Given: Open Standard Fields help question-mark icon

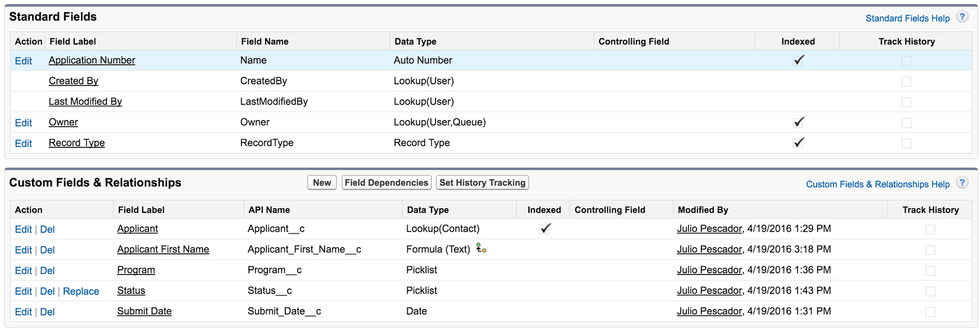Looking at the screenshot, I should tap(962, 17).
